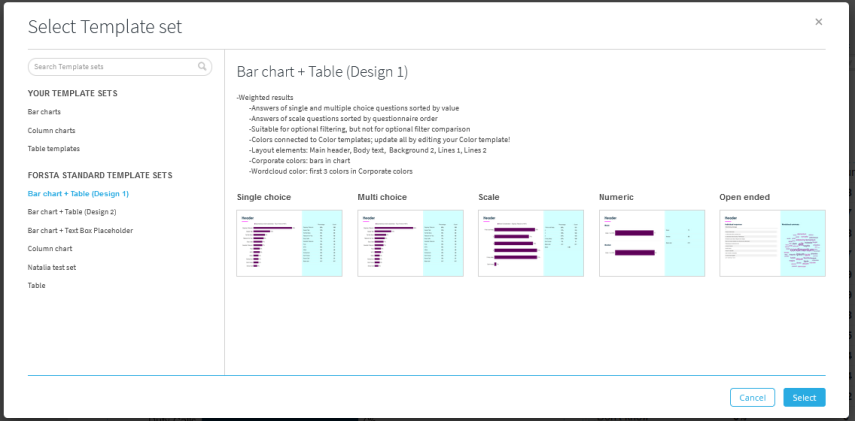The image size is (855, 421).
Task: Select Column charts under Your Template Sets
Action: [52, 130]
